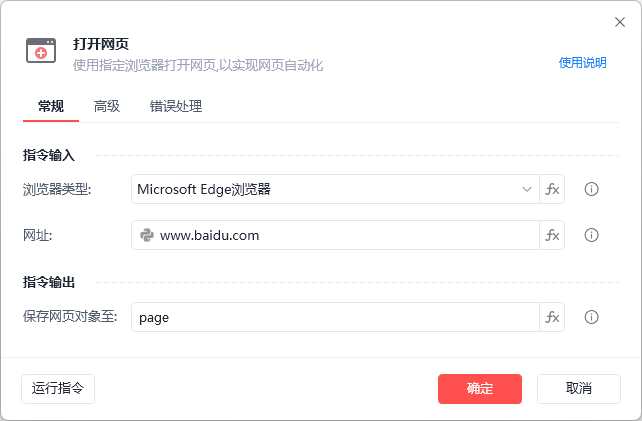Screen dimensions: 642x421
Task: Close the open webpage dialog
Action: click(620, 22)
